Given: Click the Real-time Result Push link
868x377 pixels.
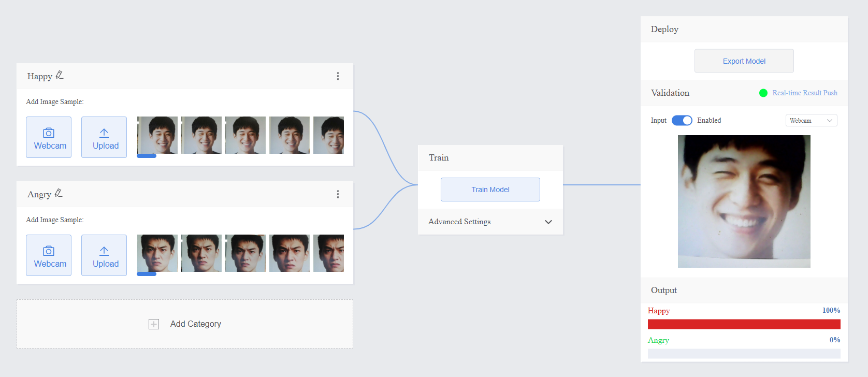Looking at the screenshot, I should 804,93.
